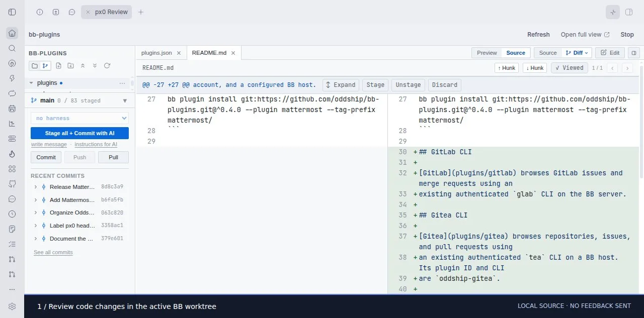Select the README.md tab

click(209, 53)
